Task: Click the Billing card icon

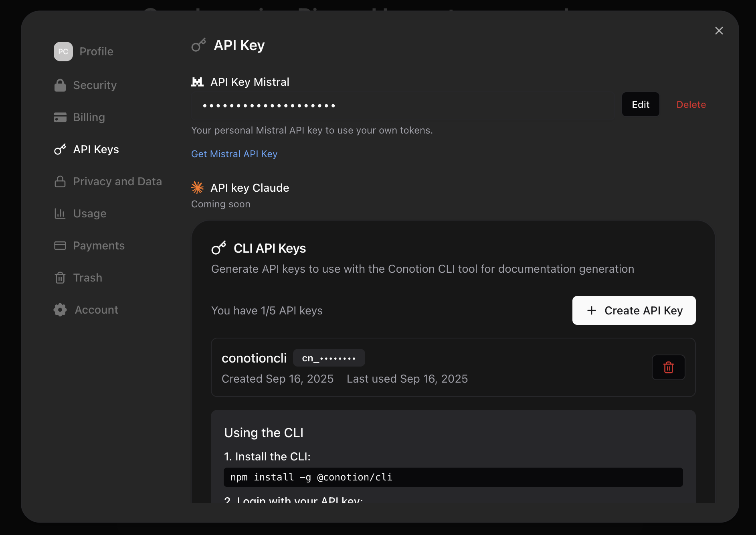Action: click(60, 117)
